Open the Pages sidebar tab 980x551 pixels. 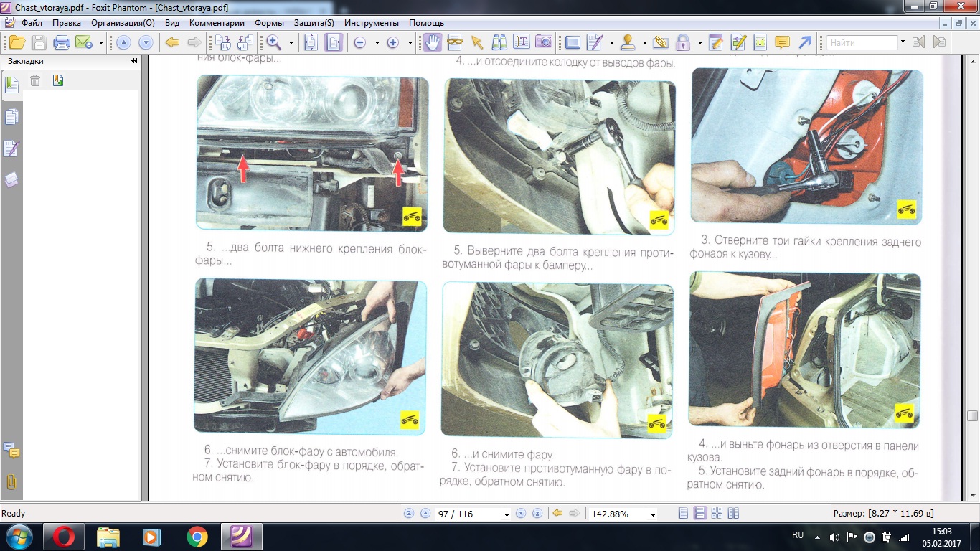(x=11, y=117)
